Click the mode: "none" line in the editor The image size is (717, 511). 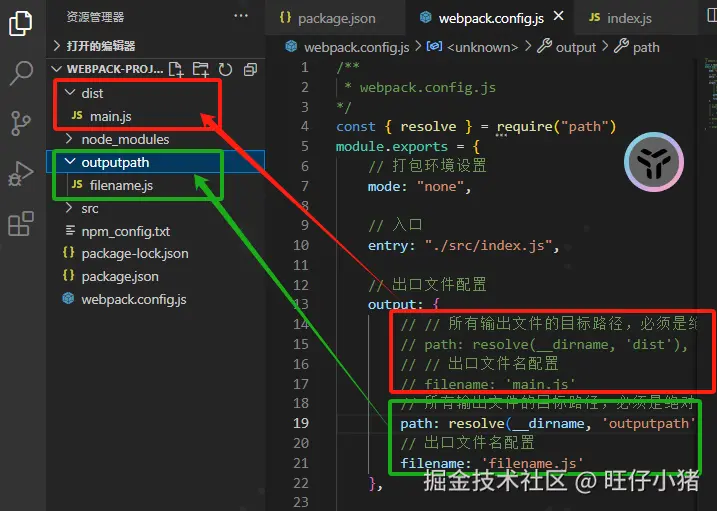[419, 186]
